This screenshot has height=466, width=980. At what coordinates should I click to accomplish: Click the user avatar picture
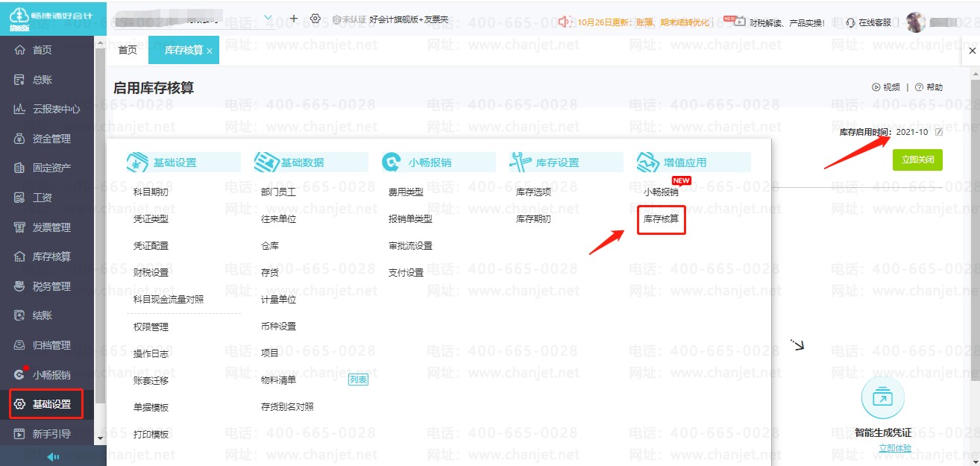[x=915, y=22]
